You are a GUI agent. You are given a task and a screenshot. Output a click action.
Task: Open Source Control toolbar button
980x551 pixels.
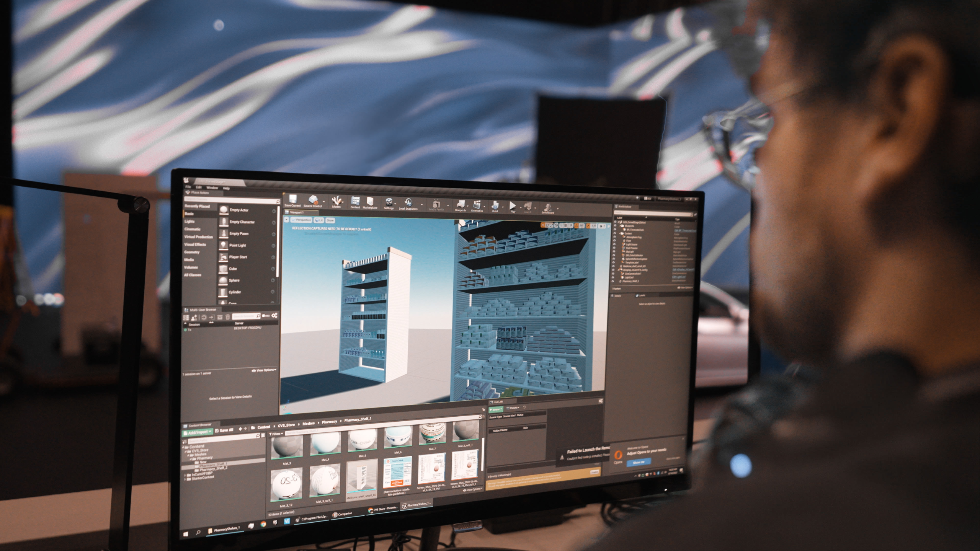click(x=313, y=201)
